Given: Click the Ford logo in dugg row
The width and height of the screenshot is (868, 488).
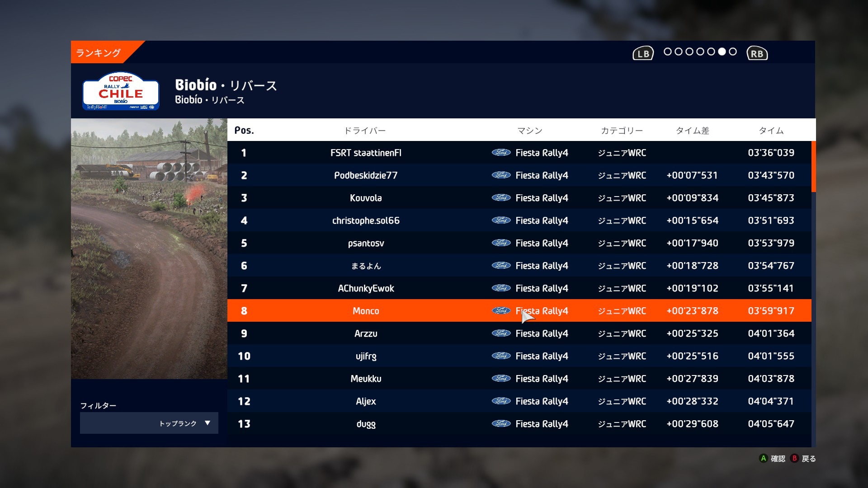Looking at the screenshot, I should click(501, 424).
